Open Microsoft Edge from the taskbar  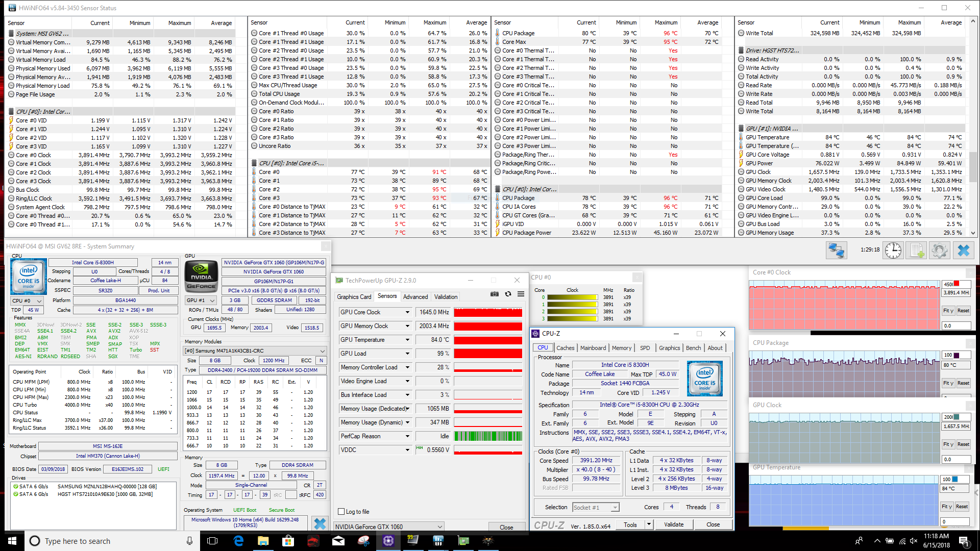point(238,541)
